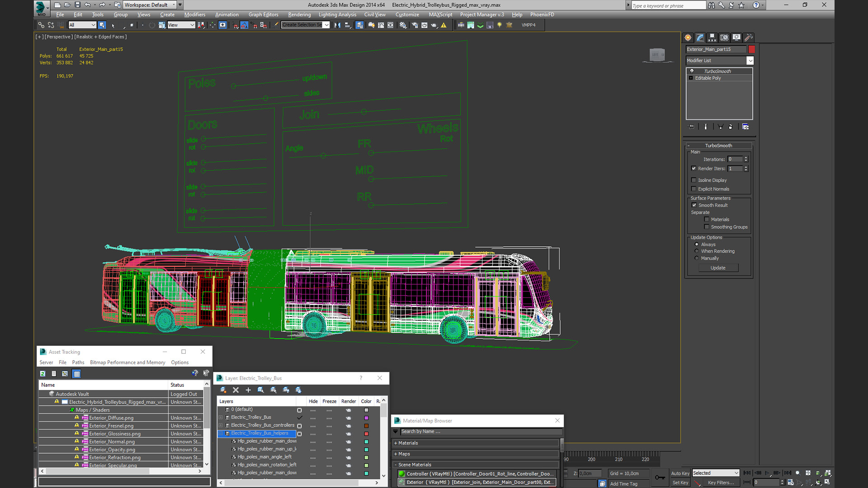Screen dimensions: 868x488
Task: Switch to the Hierarchy panel tab
Action: pos(712,38)
